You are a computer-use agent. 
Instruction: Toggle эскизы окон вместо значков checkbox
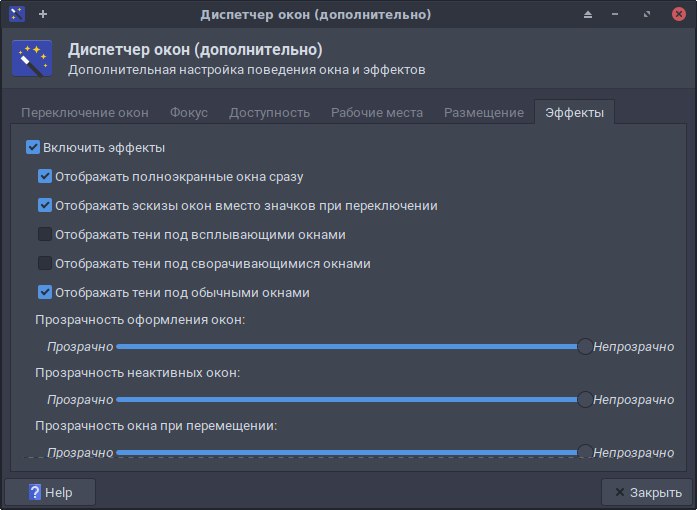tap(45, 205)
